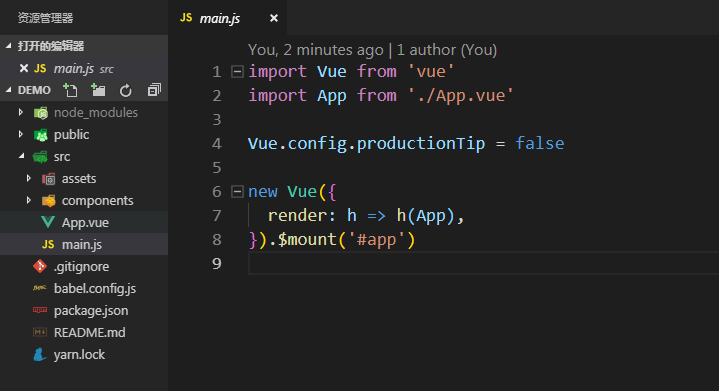
Task: Click the JS icon on the main.js tab
Action: [x=186, y=18]
